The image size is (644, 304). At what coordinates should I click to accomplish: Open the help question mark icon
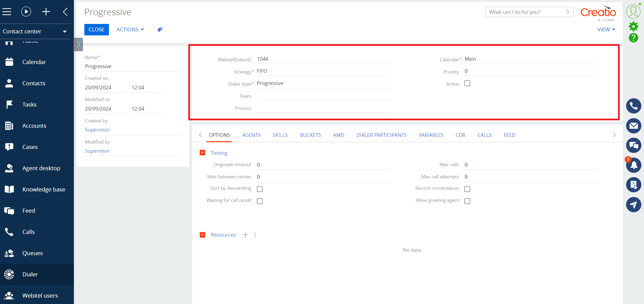[x=634, y=38]
